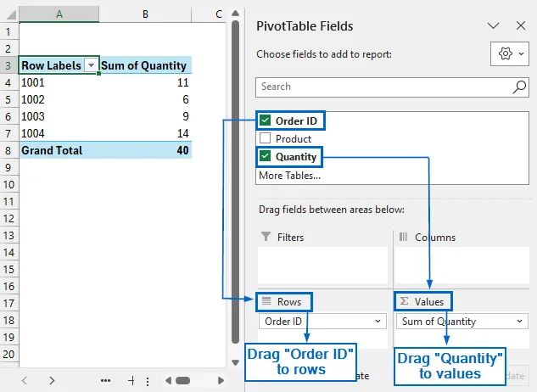Expand the Order ID dropdown in Rows area

[378, 322]
